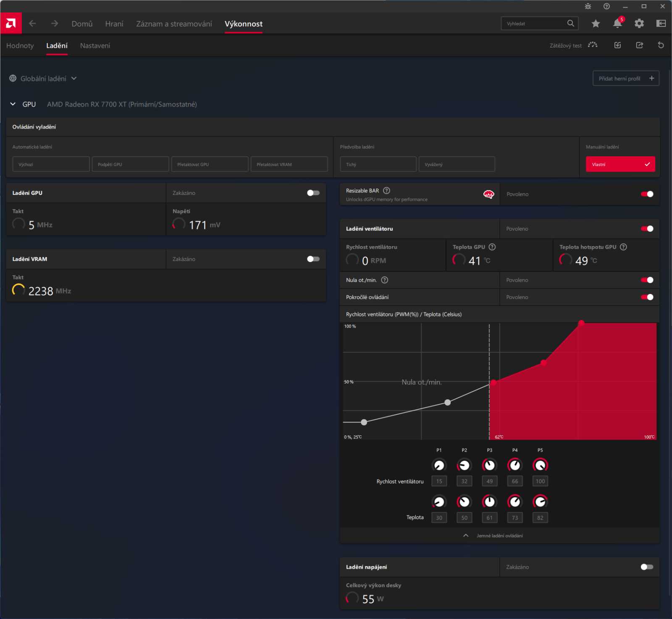Click Nula ot./min. help icon
Screen dimensions: 672x619
pyautogui.click(x=384, y=280)
